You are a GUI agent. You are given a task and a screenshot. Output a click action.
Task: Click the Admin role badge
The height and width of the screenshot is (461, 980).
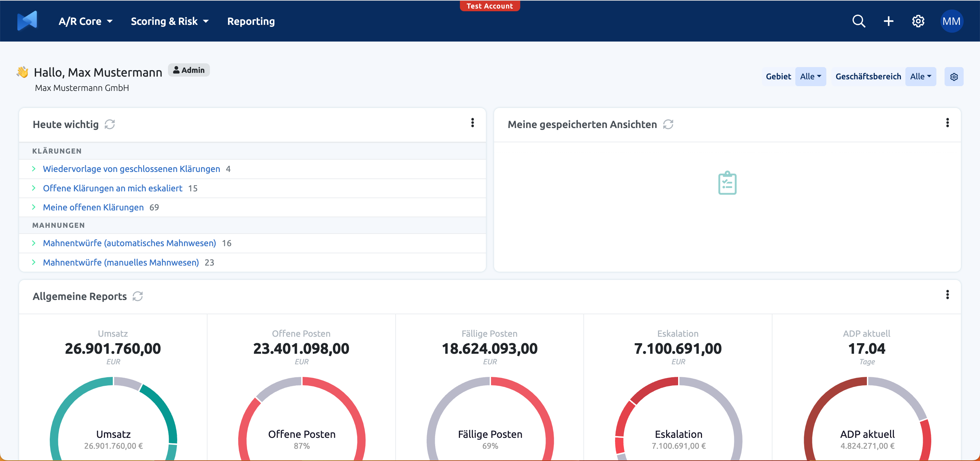[x=189, y=70]
